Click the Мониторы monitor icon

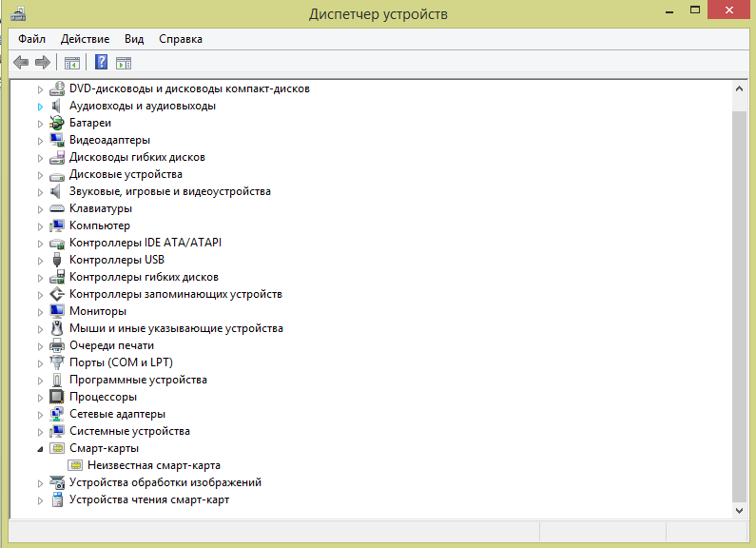(x=57, y=311)
